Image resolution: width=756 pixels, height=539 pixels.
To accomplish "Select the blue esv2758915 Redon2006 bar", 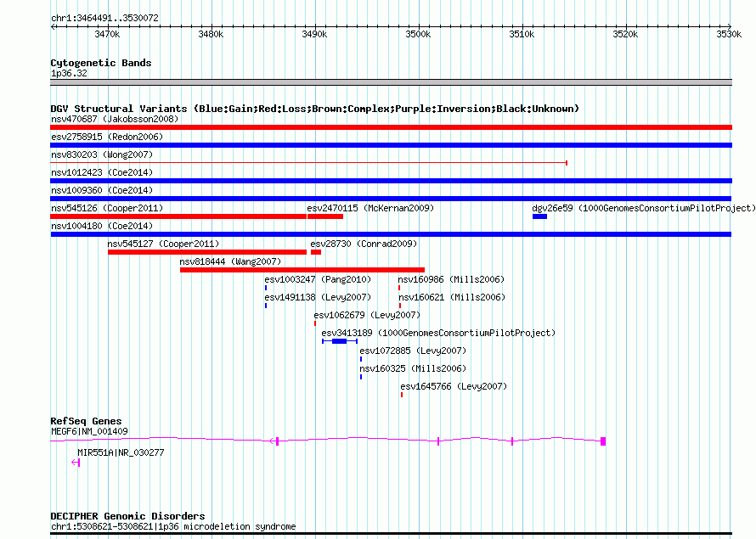I will click(x=391, y=145).
